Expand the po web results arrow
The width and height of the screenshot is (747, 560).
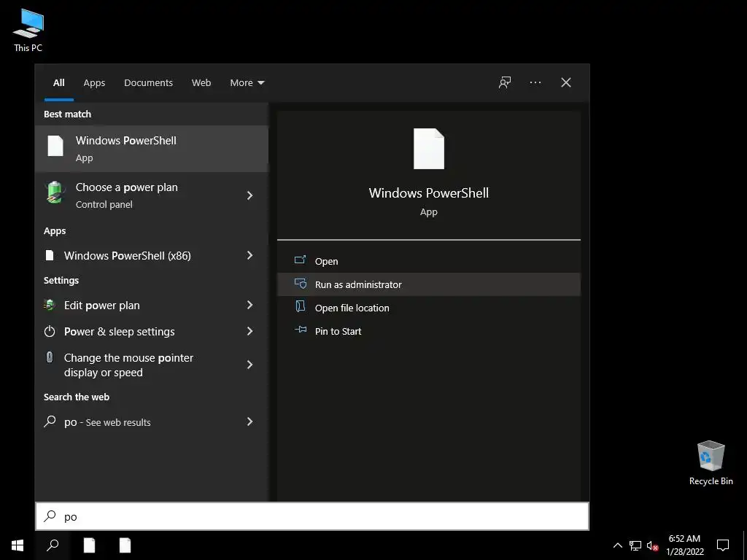[x=249, y=421]
